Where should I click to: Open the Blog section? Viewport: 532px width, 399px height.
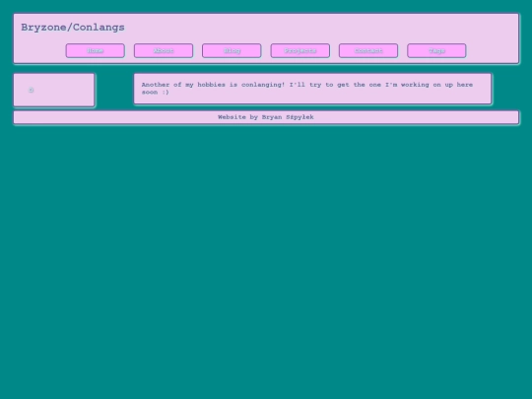232,50
